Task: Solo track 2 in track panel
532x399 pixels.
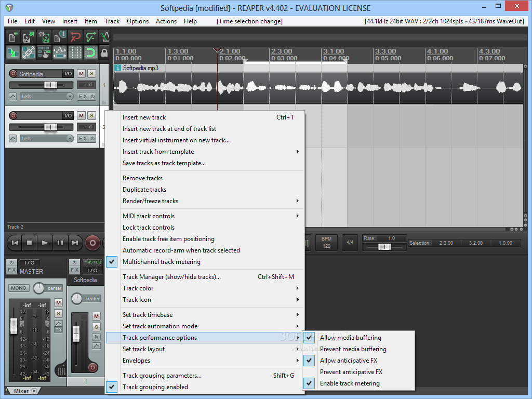Action: 91,116
